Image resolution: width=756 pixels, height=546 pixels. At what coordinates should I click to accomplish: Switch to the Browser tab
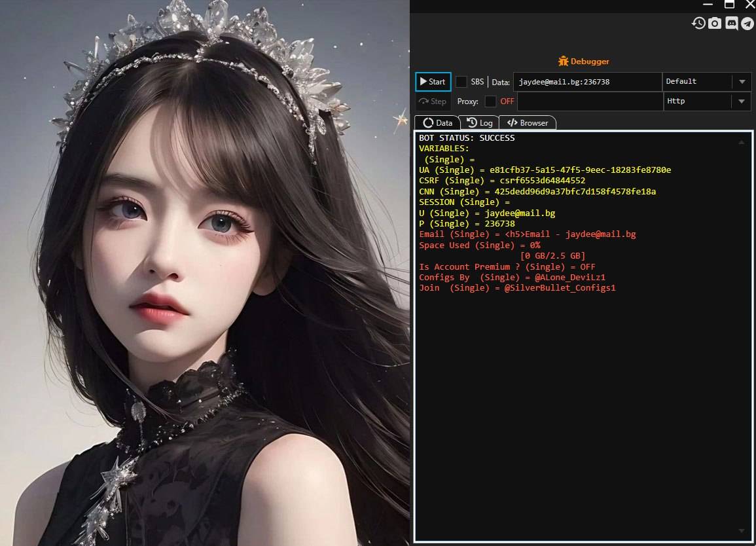528,122
